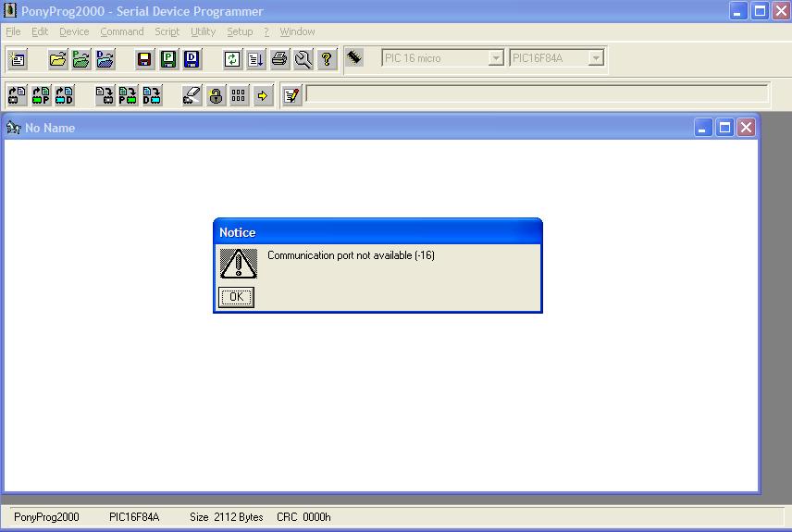Close the No Name child window
Viewport: 792px width, 532px height.
(746, 128)
